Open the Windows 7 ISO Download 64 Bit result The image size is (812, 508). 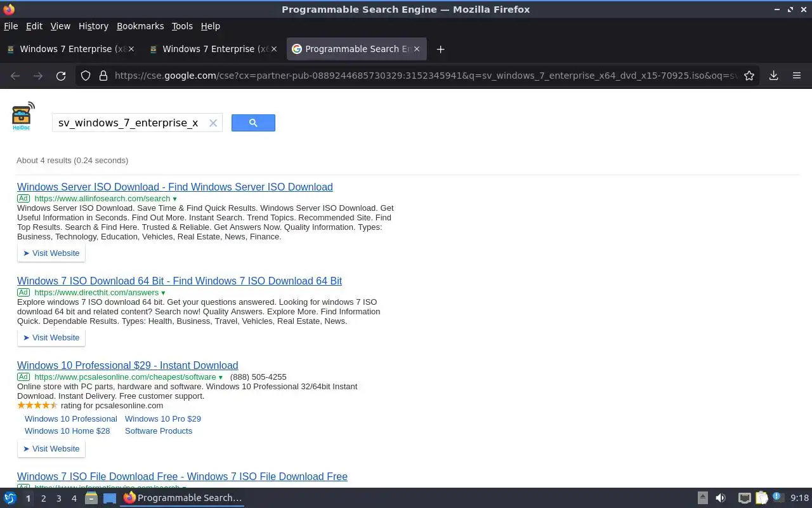click(x=180, y=281)
